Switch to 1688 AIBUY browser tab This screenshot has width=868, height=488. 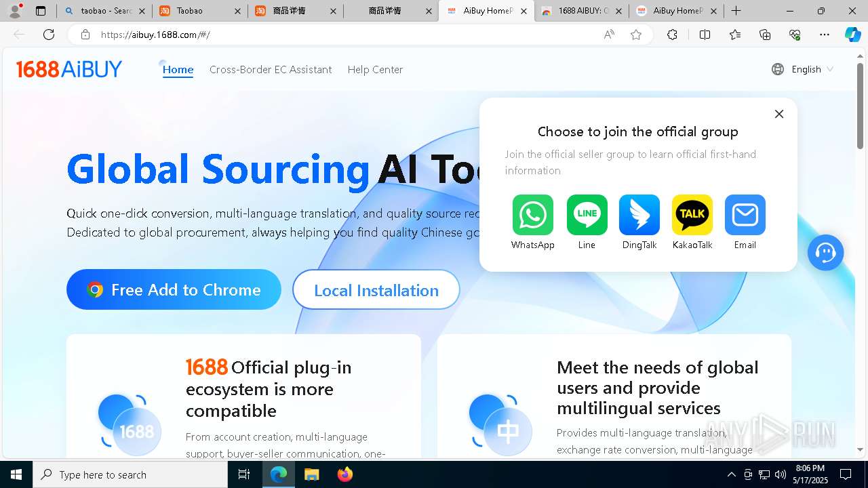click(581, 11)
